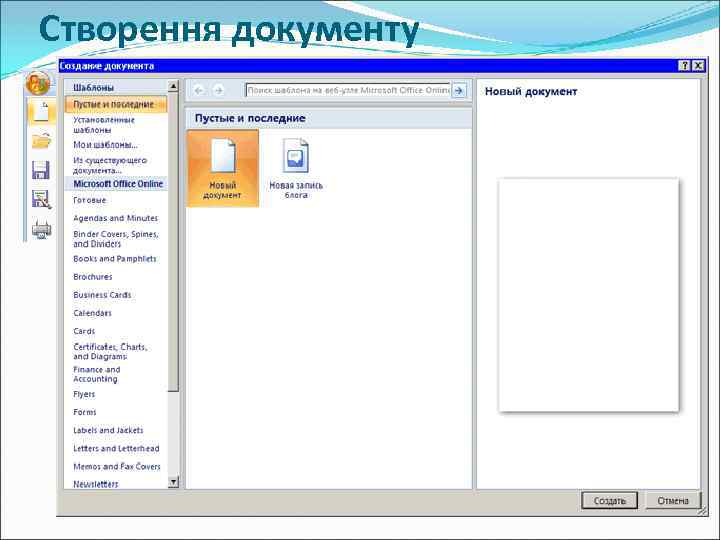Click the Microsoft Office Online header
This screenshot has height=540, width=720.
click(x=116, y=184)
